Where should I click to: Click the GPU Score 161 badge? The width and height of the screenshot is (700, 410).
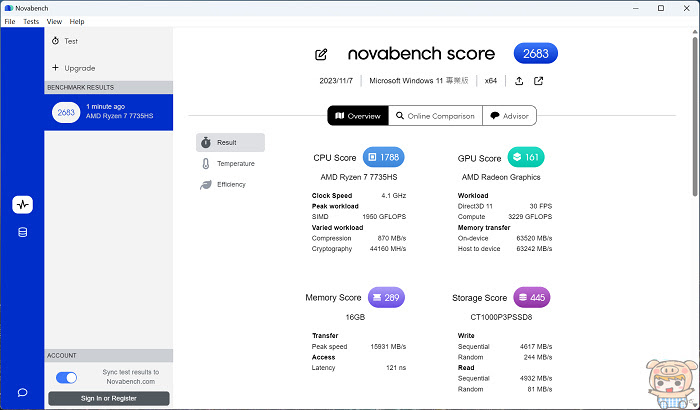tap(526, 157)
